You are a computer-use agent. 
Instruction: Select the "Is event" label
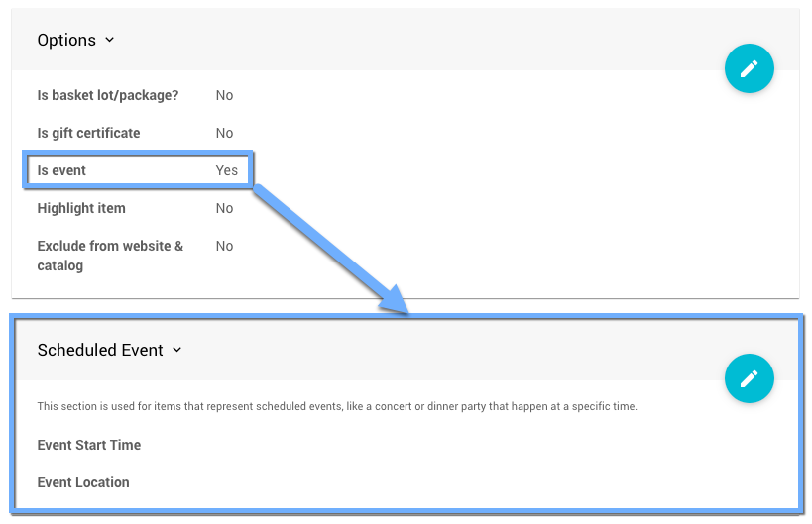[x=61, y=170]
